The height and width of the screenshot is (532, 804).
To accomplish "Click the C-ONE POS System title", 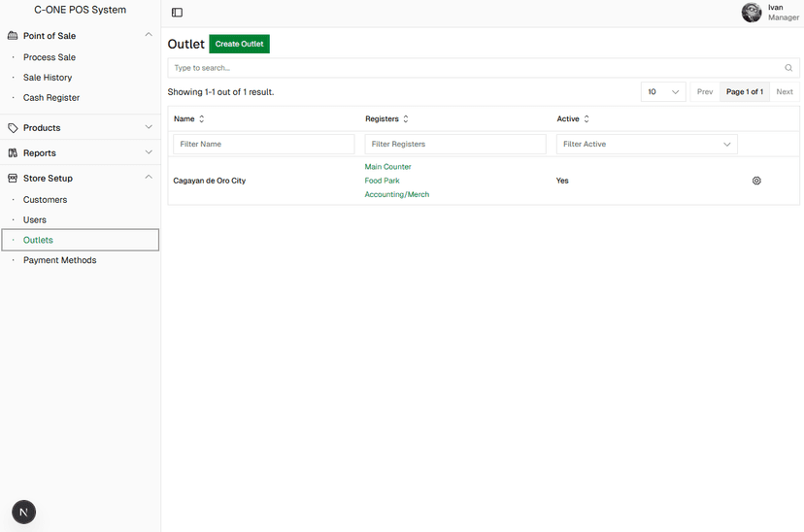I will tap(80, 10).
